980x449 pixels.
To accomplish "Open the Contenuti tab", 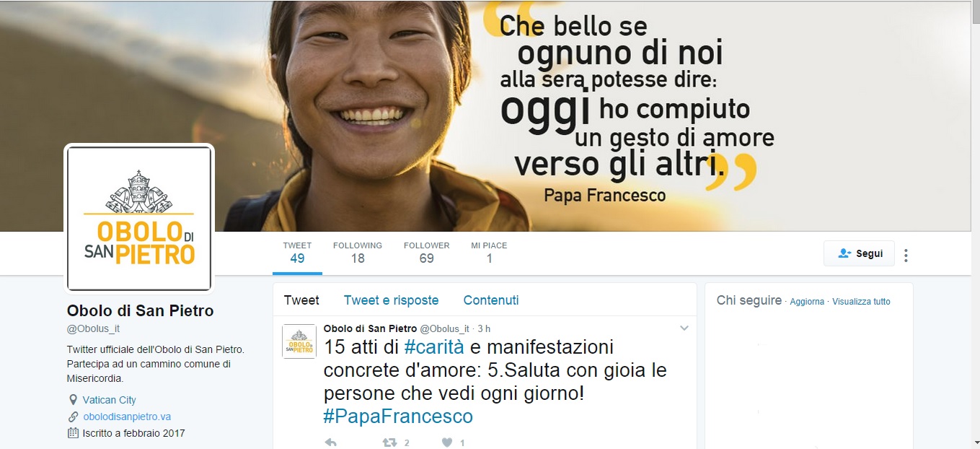I will pos(491,300).
